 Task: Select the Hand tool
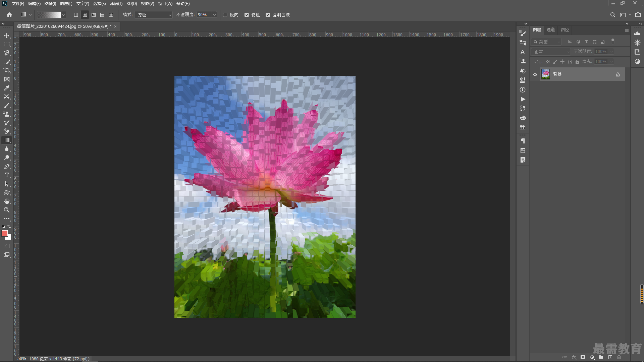click(x=7, y=201)
